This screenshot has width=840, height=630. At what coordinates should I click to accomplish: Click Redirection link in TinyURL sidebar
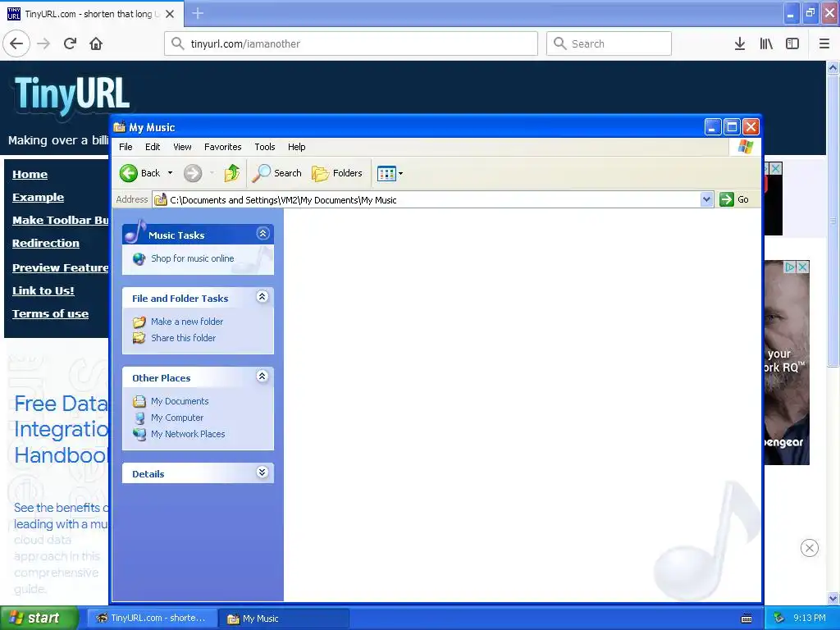[46, 243]
